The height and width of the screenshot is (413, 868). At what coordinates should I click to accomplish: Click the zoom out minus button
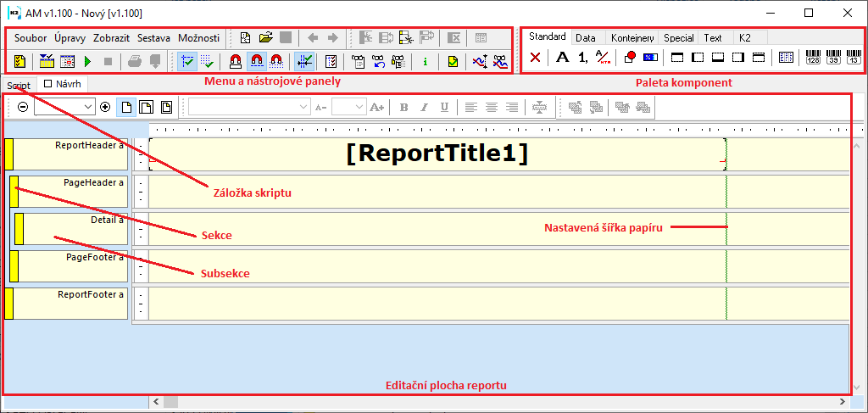[23, 107]
